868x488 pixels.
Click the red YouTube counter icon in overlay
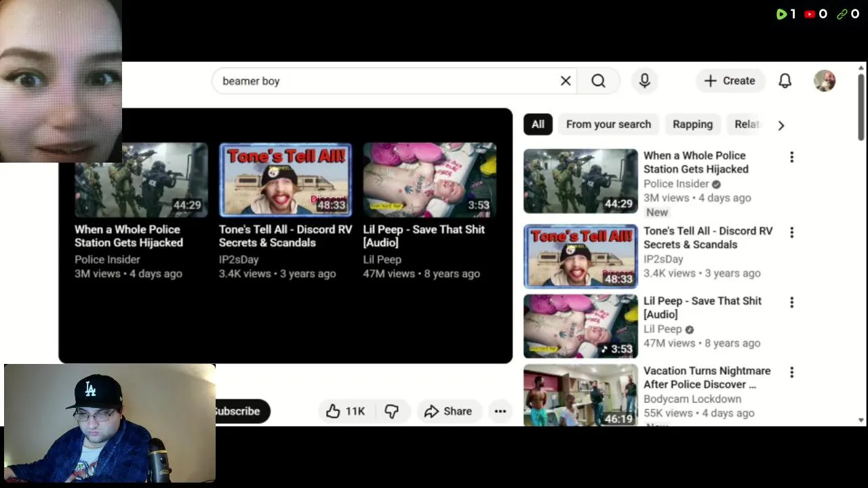[810, 14]
